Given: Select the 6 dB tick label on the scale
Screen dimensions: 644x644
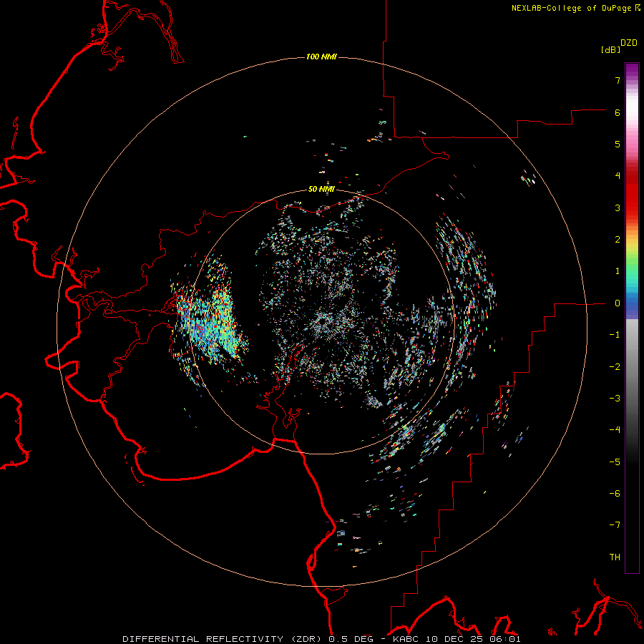Looking at the screenshot, I should (618, 112).
